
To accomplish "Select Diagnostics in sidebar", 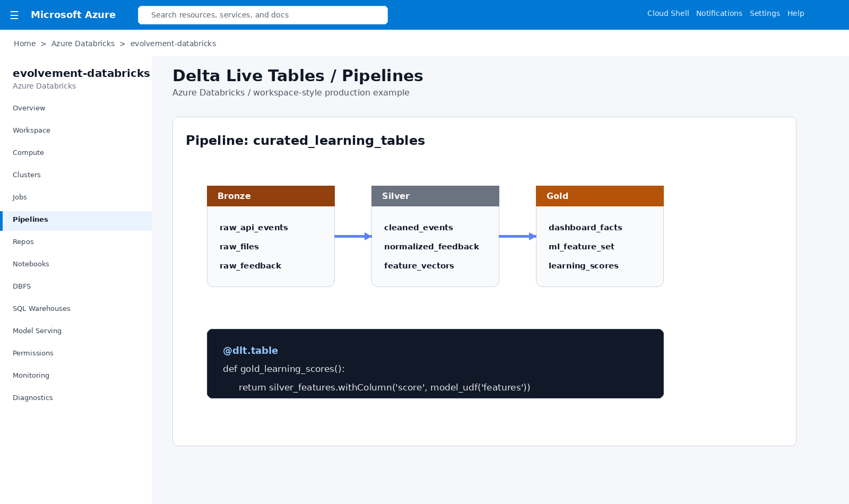I will pos(76,397).
